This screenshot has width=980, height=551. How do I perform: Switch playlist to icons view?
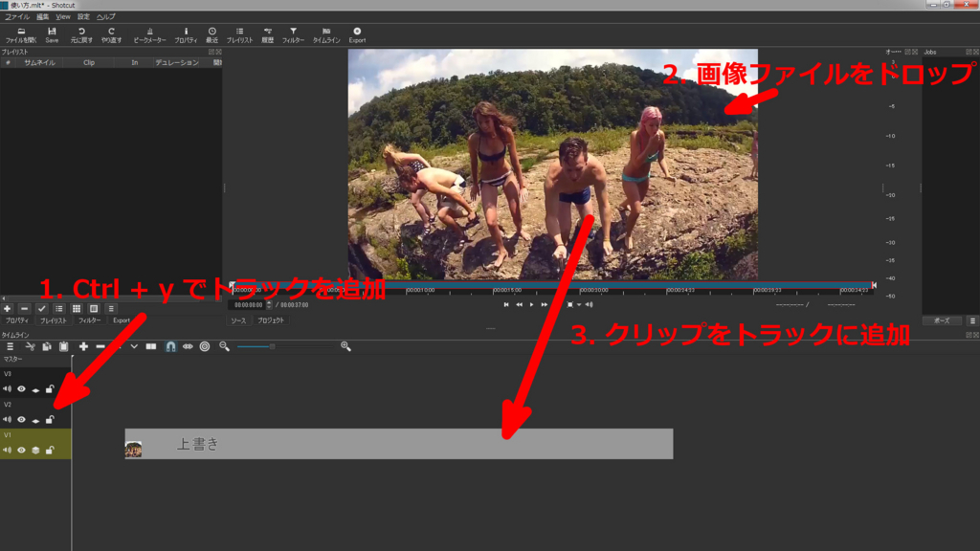tap(94, 309)
